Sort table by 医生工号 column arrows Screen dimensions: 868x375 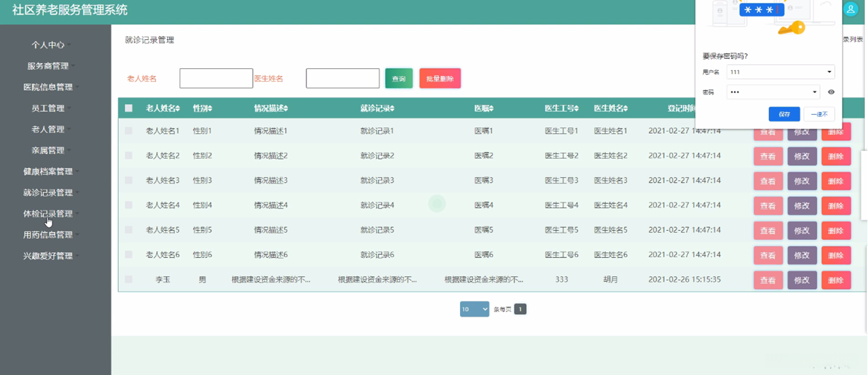point(577,108)
